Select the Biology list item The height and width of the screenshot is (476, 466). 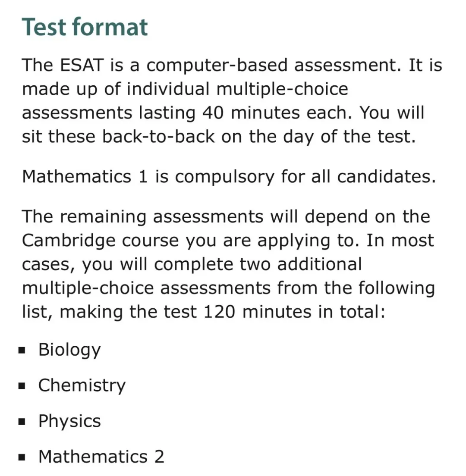(x=69, y=350)
